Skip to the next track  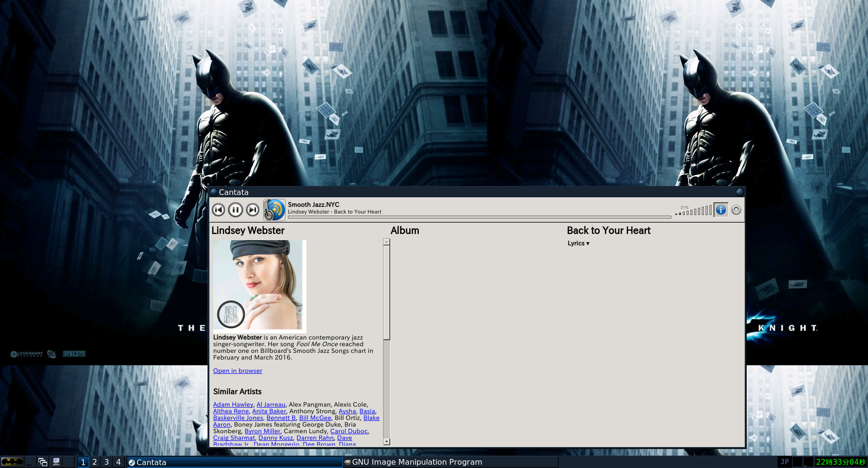click(253, 210)
